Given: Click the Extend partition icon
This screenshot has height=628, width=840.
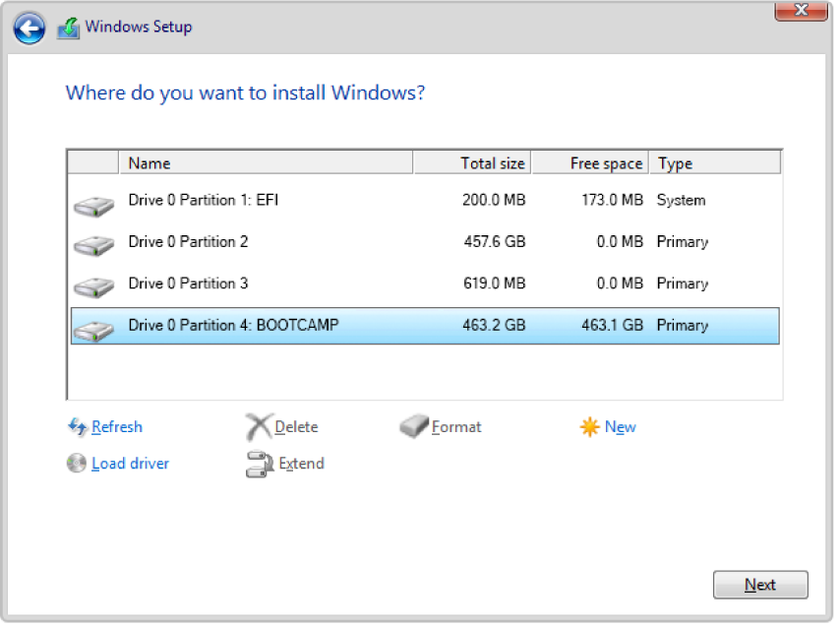Looking at the screenshot, I should coord(258,464).
